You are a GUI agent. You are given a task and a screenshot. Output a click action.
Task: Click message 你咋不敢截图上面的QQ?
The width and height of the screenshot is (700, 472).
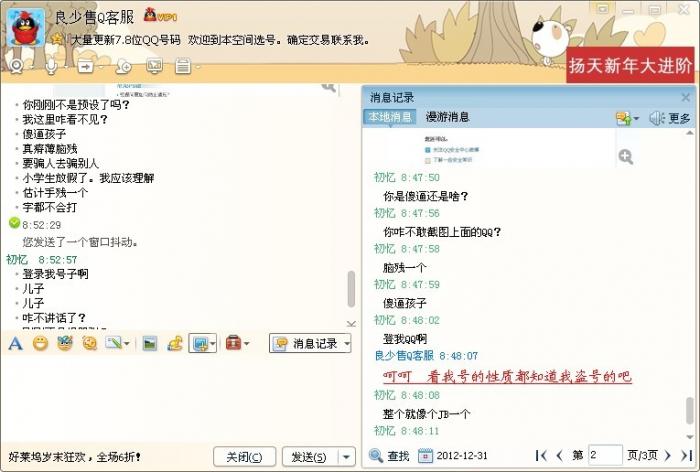[x=442, y=232]
